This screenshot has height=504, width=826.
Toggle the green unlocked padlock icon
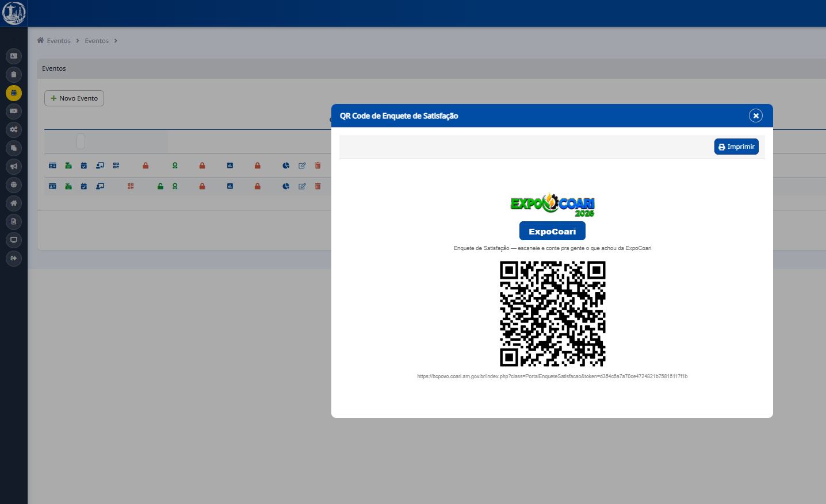[x=160, y=186]
